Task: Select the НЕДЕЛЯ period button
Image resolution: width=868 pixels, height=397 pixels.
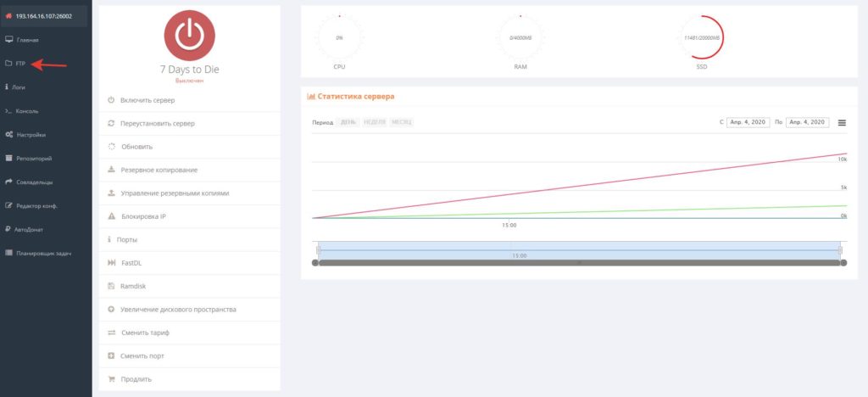Action: tap(375, 122)
